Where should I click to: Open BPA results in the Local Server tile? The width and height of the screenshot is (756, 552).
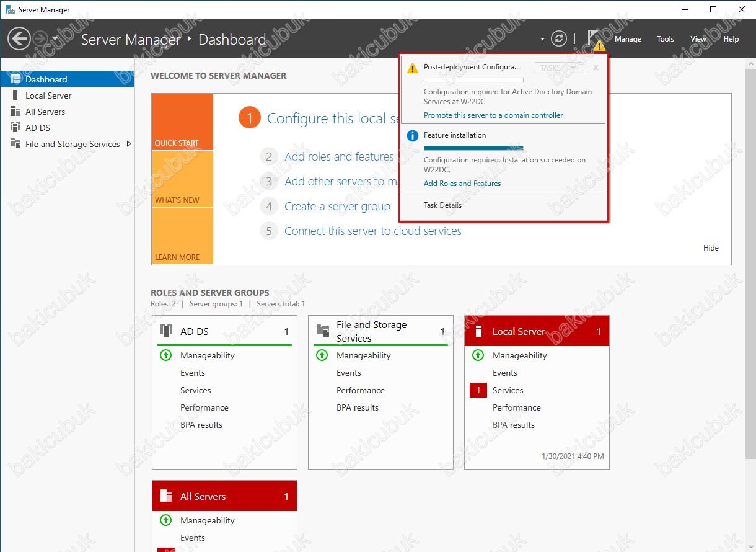pyautogui.click(x=514, y=425)
